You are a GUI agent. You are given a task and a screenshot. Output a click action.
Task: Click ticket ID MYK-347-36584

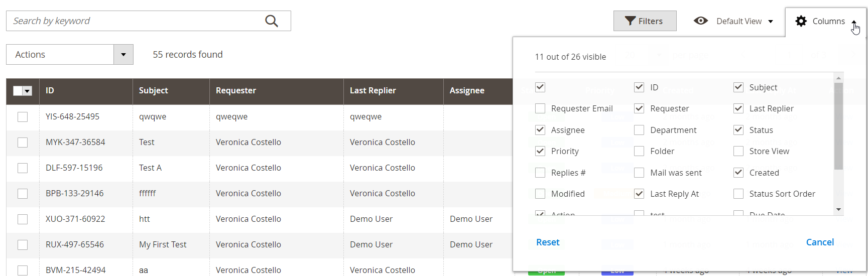tap(75, 142)
